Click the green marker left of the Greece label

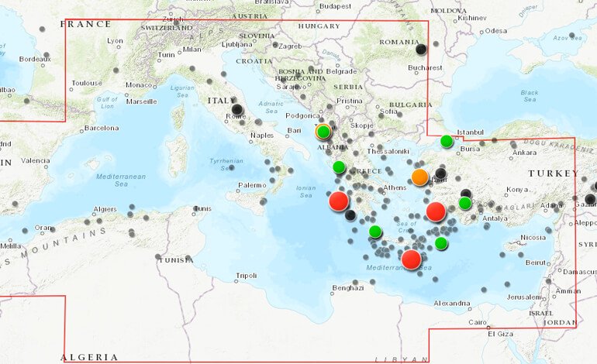point(339,167)
